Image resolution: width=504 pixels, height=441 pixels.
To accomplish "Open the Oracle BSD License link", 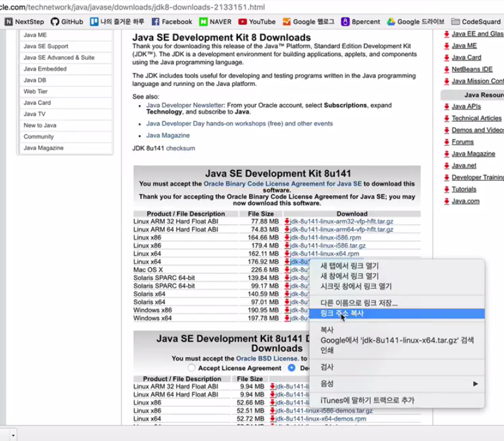I will (x=266, y=358).
